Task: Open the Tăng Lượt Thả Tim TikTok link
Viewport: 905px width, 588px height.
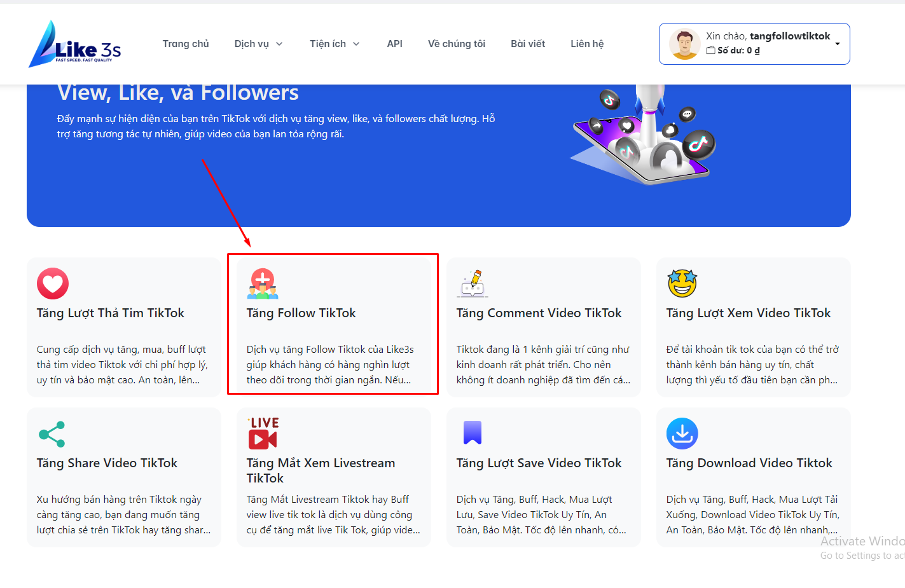Action: pyautogui.click(x=111, y=313)
